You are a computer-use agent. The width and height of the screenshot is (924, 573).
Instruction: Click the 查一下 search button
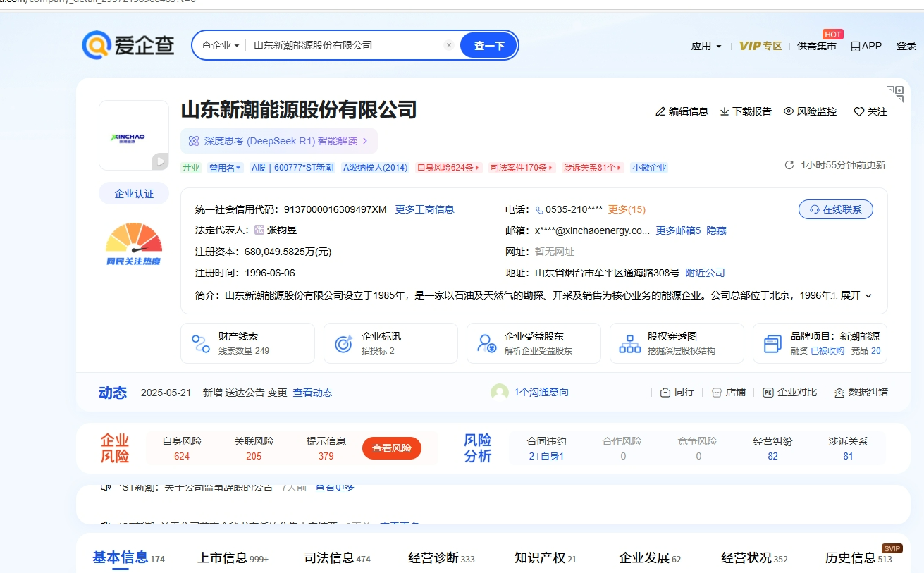pos(488,45)
